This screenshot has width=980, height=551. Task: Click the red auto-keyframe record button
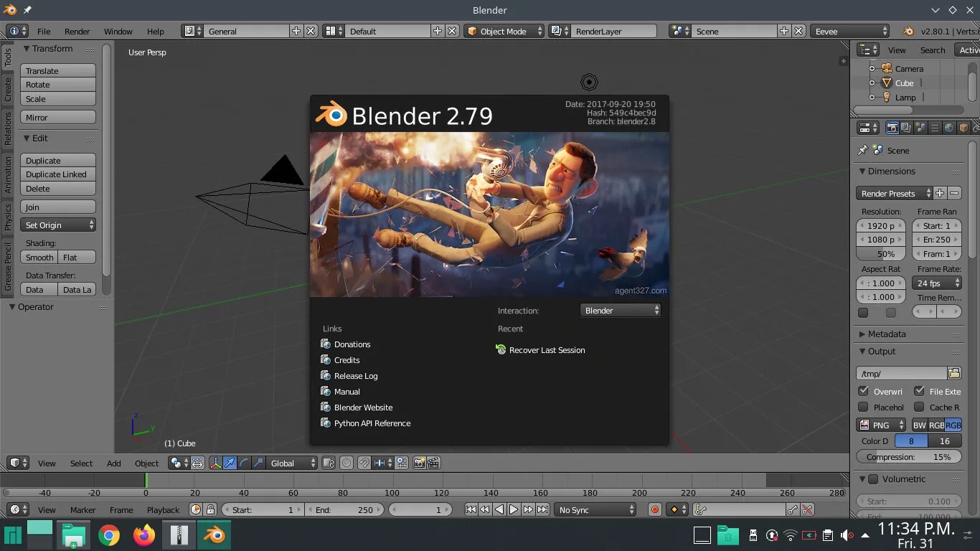pos(654,509)
